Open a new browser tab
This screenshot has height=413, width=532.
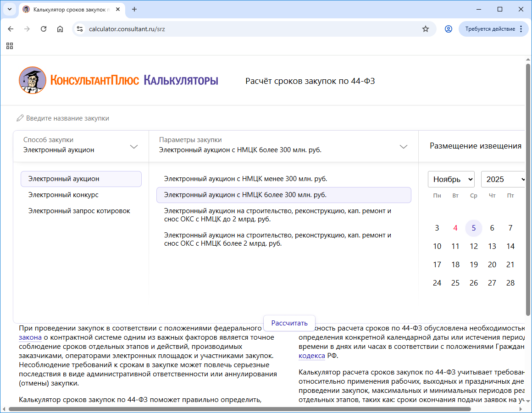134,9
